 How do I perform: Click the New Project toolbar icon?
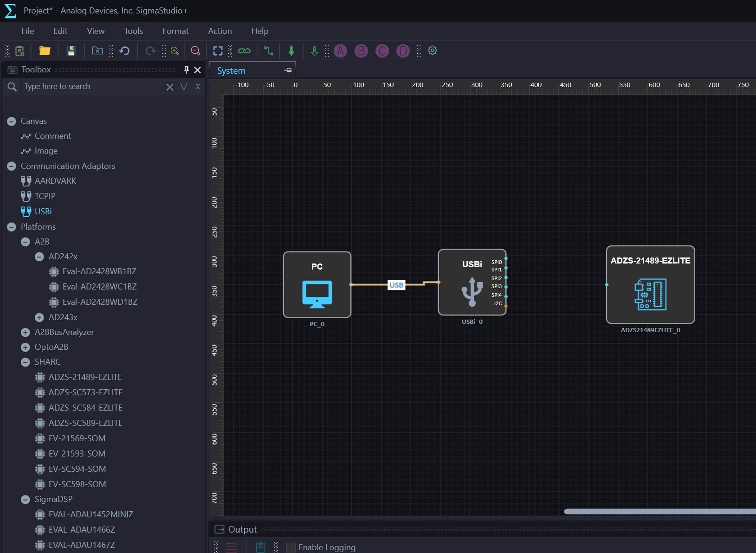[19, 51]
